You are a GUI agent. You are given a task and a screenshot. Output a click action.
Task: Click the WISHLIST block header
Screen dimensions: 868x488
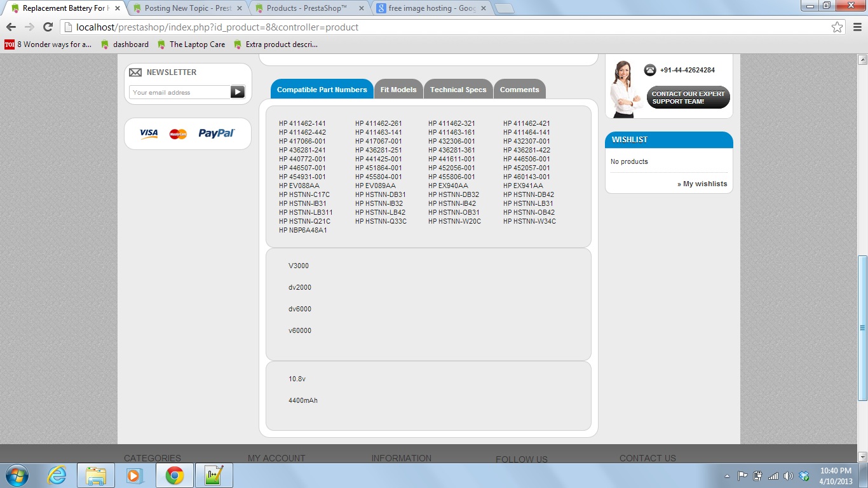coord(669,140)
